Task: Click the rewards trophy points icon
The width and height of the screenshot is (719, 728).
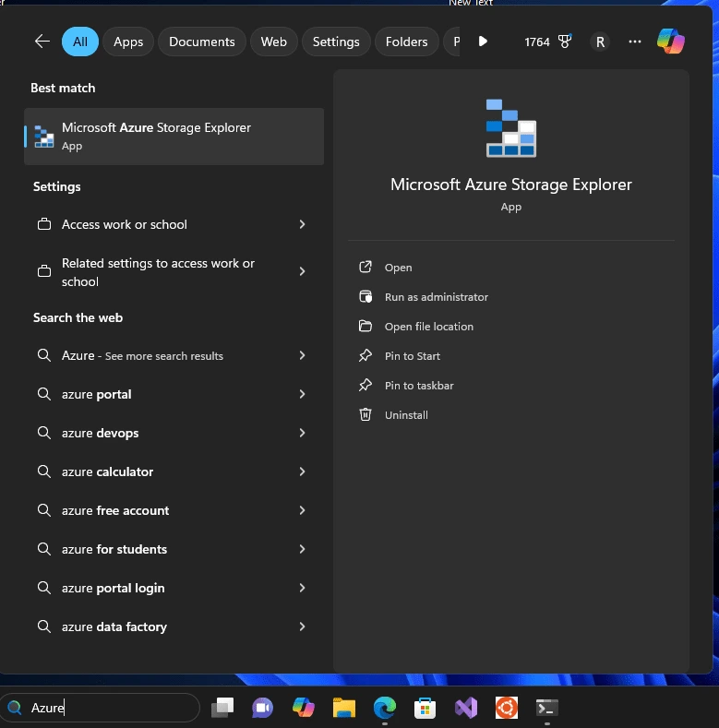Action: 565,42
